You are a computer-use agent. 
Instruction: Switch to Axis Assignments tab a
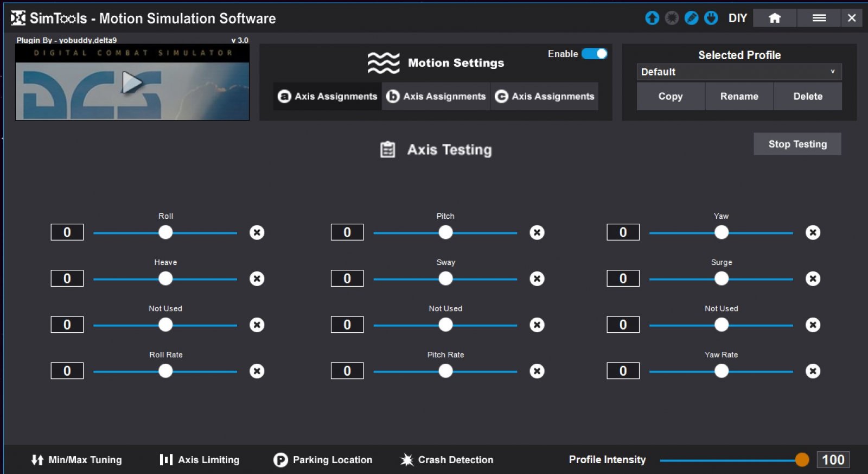(328, 96)
